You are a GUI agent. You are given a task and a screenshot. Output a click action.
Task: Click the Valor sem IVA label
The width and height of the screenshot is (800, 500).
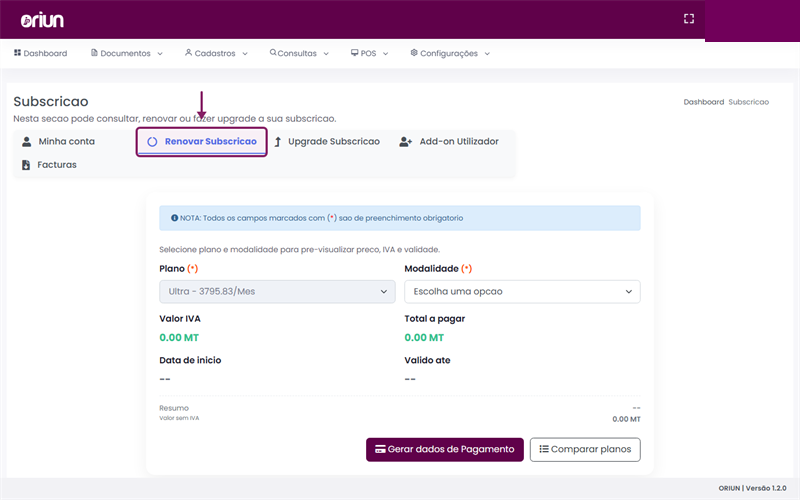179,418
